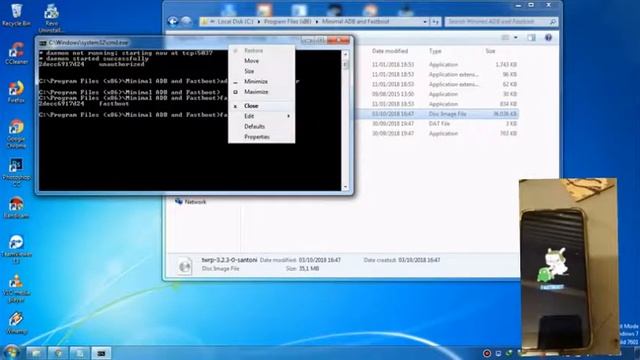Select Close in the cmd system menu
Screen dimensions: 640x360
(x=262, y=106)
